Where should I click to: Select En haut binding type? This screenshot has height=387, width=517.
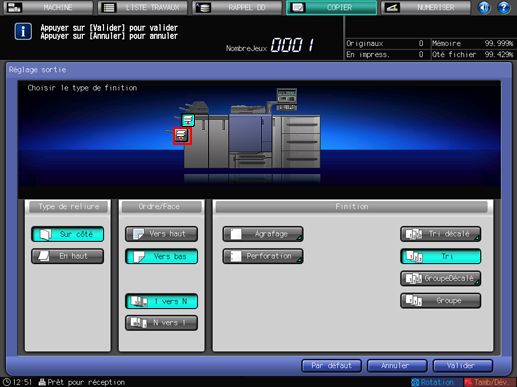[68, 256]
